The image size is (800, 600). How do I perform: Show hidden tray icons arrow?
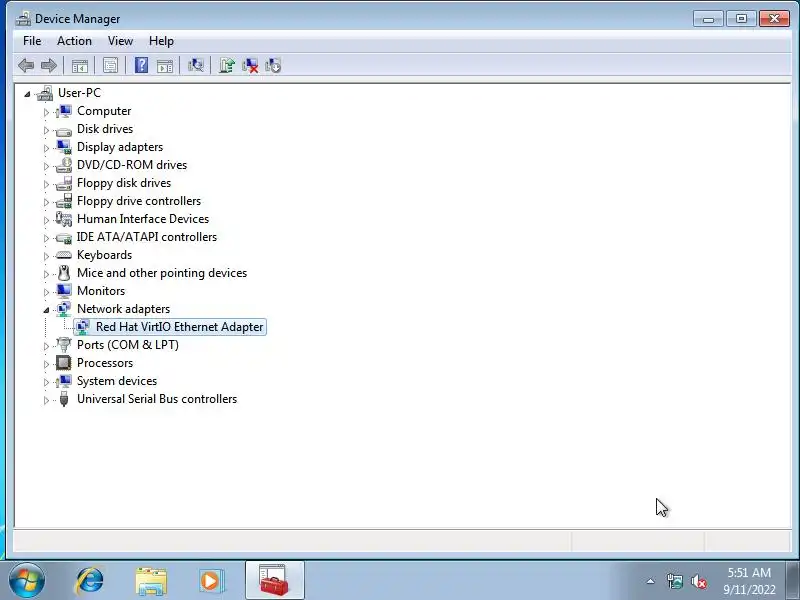651,581
